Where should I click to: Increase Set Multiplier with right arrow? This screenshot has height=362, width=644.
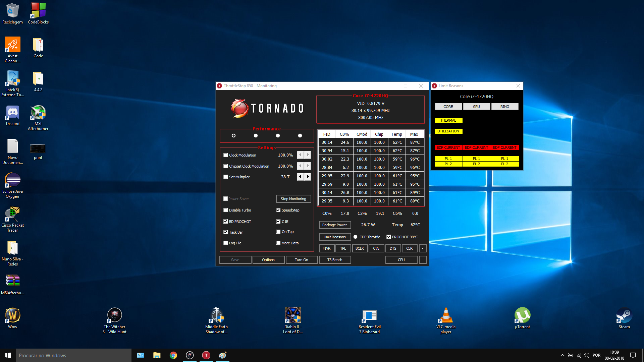pyautogui.click(x=308, y=177)
